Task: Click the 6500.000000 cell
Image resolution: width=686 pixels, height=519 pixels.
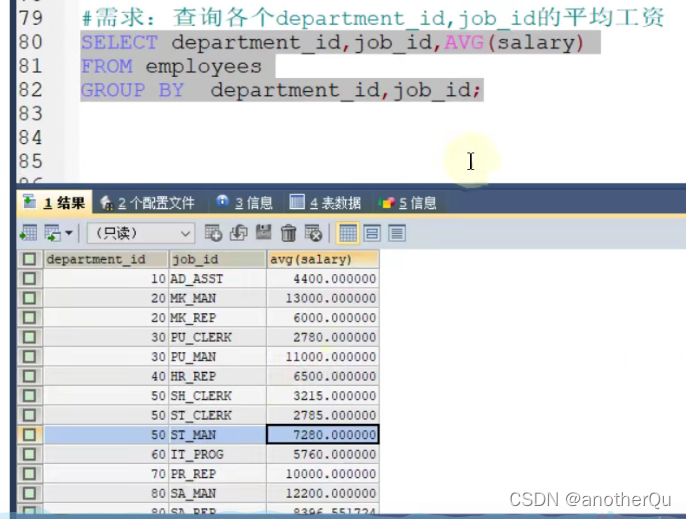Action: [323, 376]
